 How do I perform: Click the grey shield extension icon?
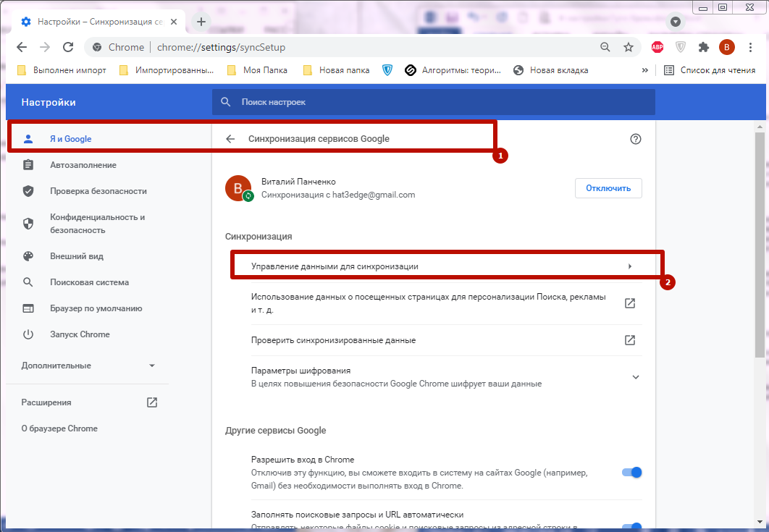[x=681, y=47]
